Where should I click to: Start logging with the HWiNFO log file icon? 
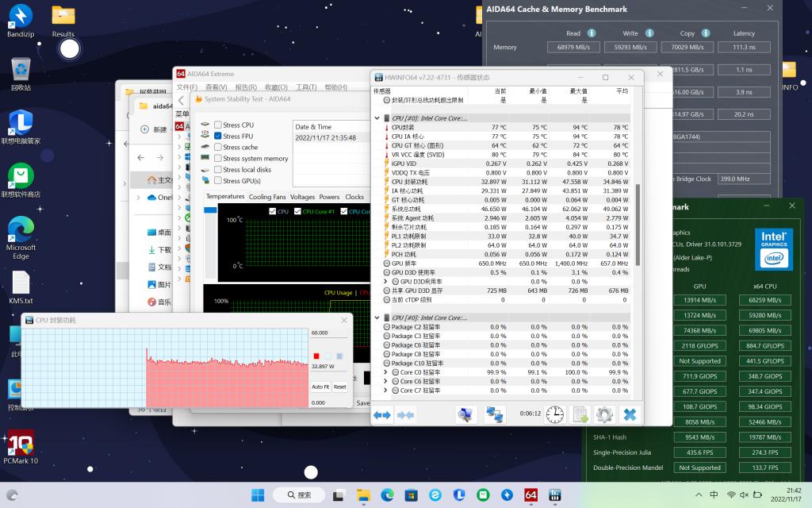tap(580, 414)
